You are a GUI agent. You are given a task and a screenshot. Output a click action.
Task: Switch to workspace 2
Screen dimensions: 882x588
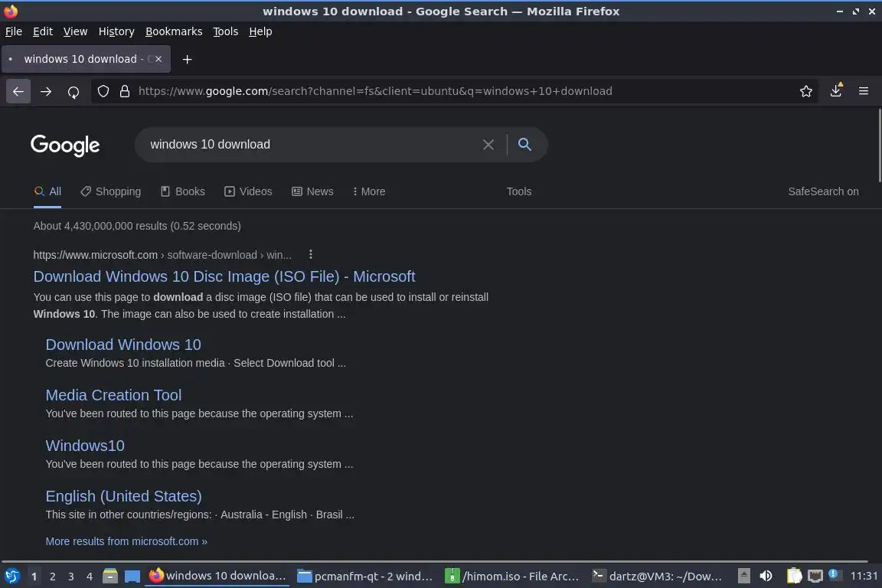tap(53, 577)
